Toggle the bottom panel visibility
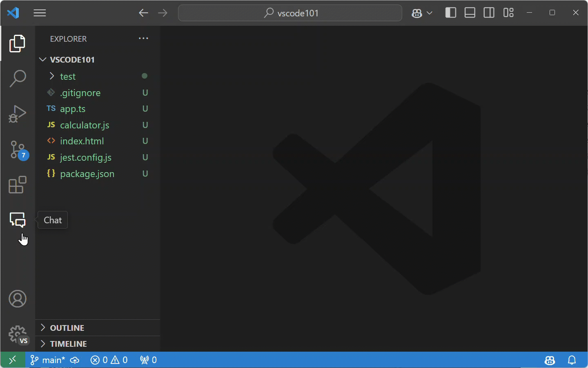 coord(470,13)
